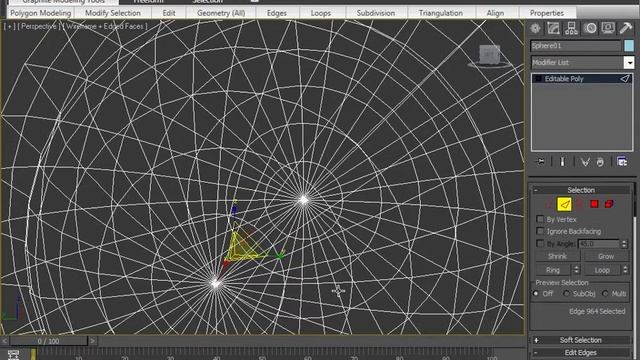Click the Loop button
The width and height of the screenshot is (640, 360).
(x=602, y=270)
